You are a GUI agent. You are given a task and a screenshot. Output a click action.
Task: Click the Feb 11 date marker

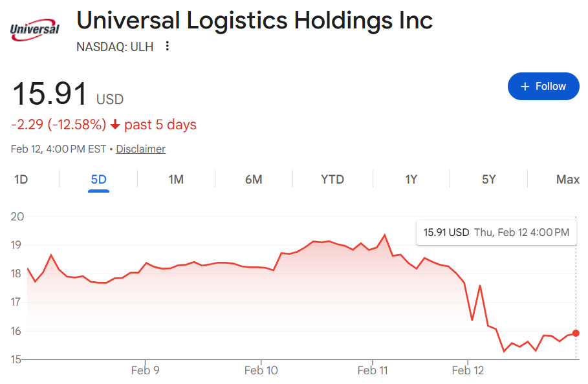point(372,370)
